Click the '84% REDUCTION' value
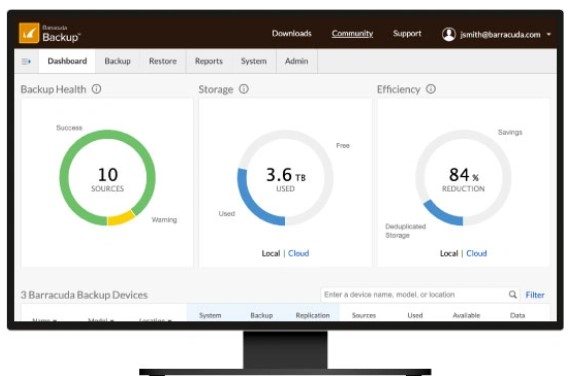The height and width of the screenshot is (388, 580). point(463,179)
